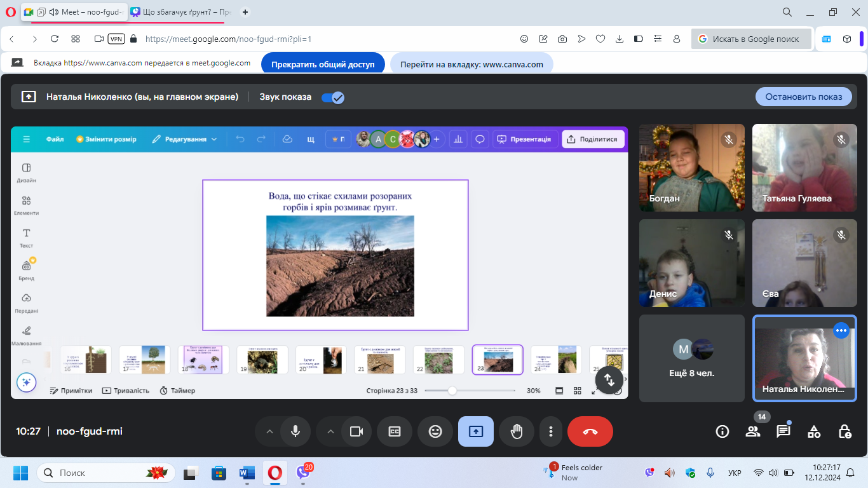This screenshot has height=488, width=868.
Task: Select slide thumbnail 24
Action: tap(557, 360)
